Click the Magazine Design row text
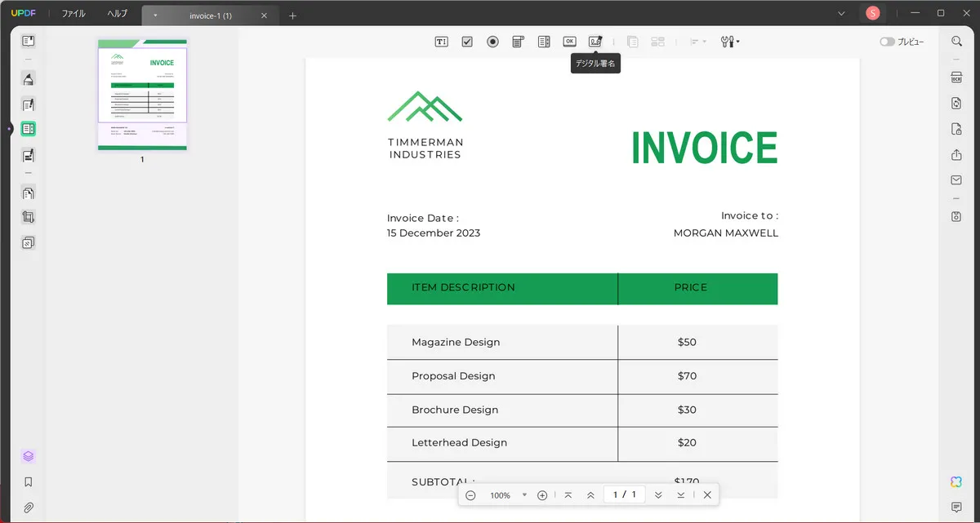 pos(456,342)
